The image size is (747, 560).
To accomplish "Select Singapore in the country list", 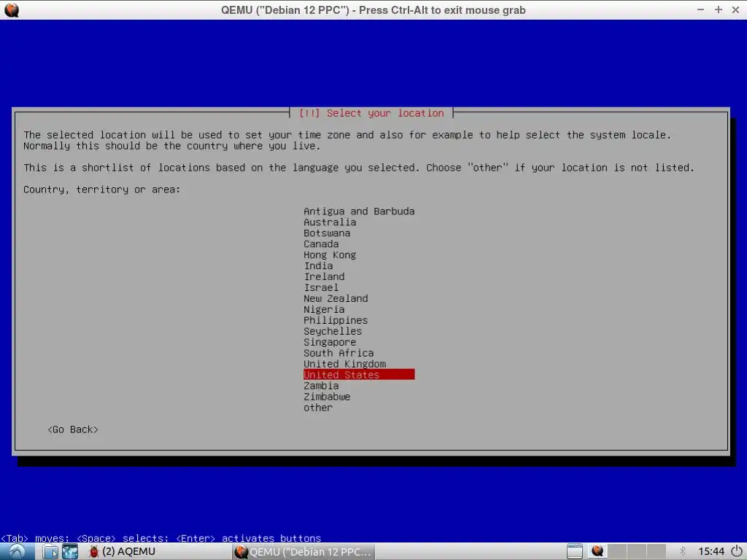I will tap(330, 343).
